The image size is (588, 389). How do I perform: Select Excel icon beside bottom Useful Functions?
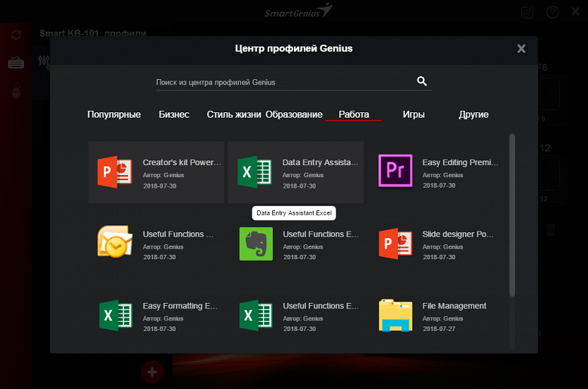coord(256,315)
